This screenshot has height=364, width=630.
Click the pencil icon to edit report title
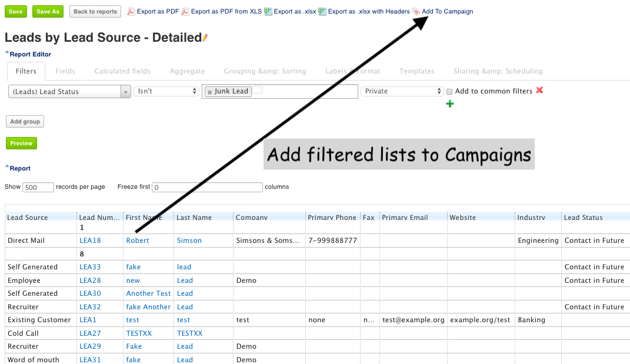tap(205, 38)
